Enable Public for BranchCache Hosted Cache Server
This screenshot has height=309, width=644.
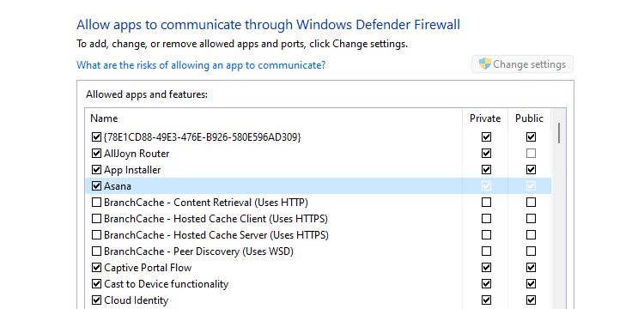(531, 235)
